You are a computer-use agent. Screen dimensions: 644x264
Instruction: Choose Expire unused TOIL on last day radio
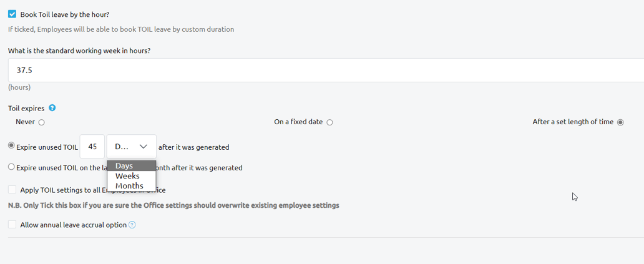(11, 167)
